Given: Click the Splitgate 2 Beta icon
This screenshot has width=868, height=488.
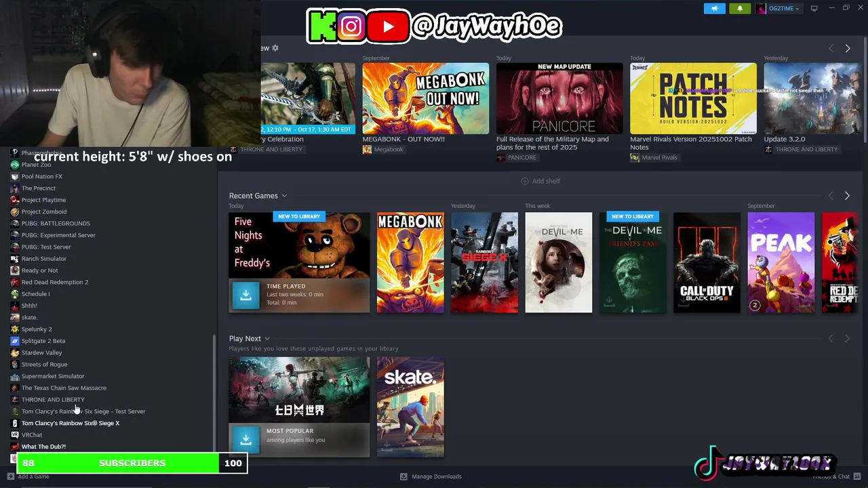Looking at the screenshot, I should point(15,341).
